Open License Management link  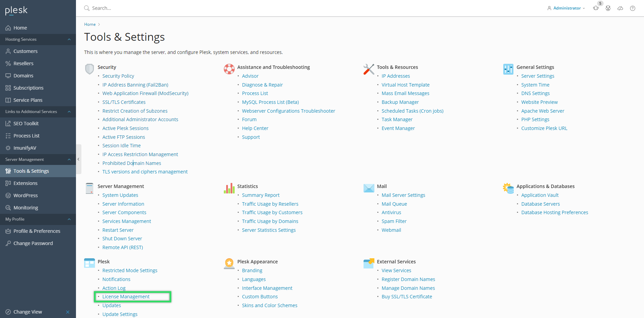click(126, 297)
